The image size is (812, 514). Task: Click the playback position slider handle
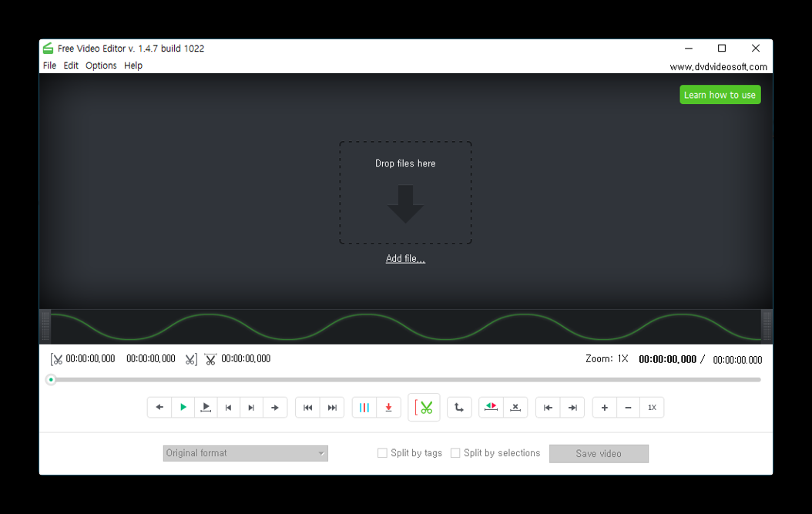coord(51,380)
